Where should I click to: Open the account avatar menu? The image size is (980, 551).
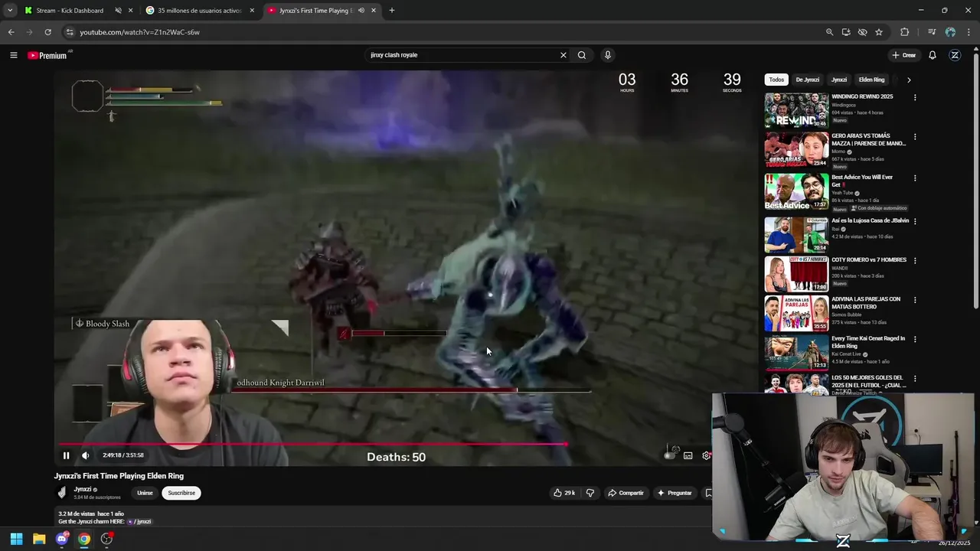tap(955, 55)
